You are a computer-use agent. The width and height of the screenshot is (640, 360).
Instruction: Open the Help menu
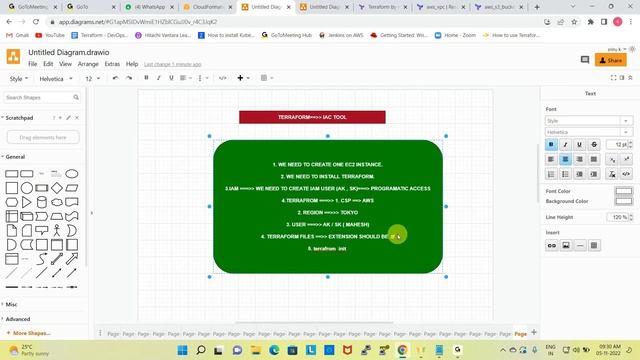pos(132,64)
